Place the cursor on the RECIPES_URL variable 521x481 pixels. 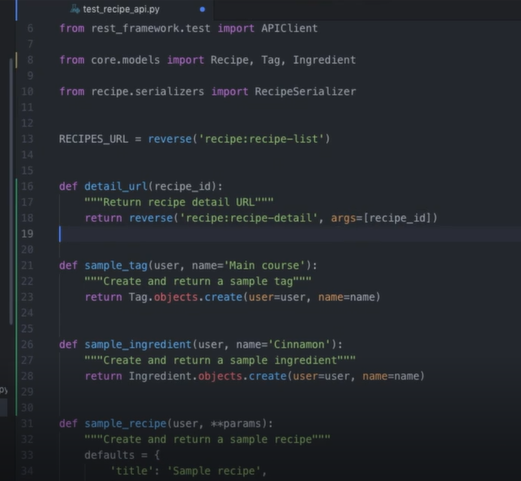(94, 139)
